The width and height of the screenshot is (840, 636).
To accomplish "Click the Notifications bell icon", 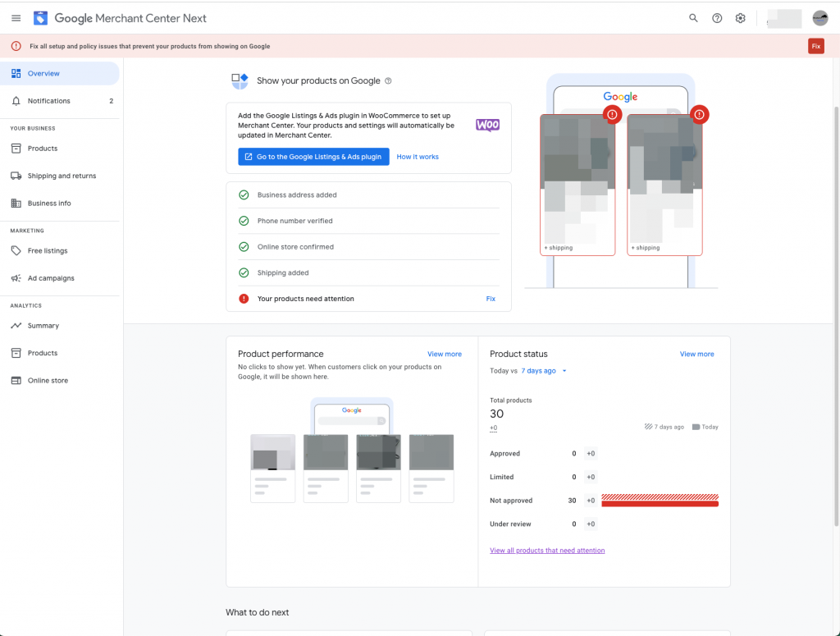I will (16, 101).
